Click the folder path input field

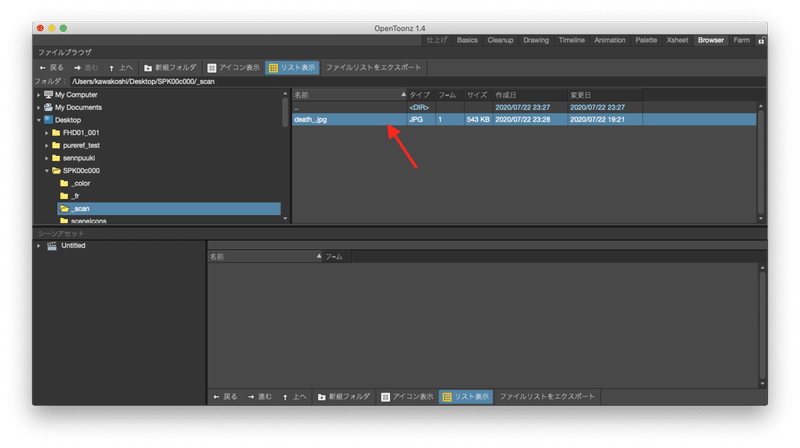(417, 82)
